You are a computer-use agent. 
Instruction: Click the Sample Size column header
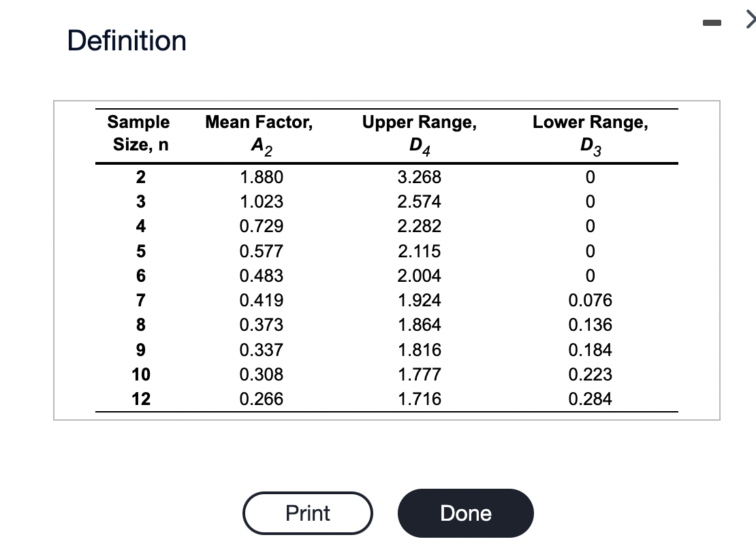click(x=138, y=133)
